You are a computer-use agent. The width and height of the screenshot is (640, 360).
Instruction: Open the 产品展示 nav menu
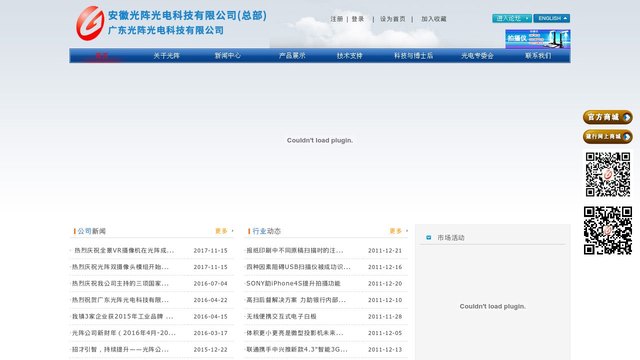tap(292, 56)
